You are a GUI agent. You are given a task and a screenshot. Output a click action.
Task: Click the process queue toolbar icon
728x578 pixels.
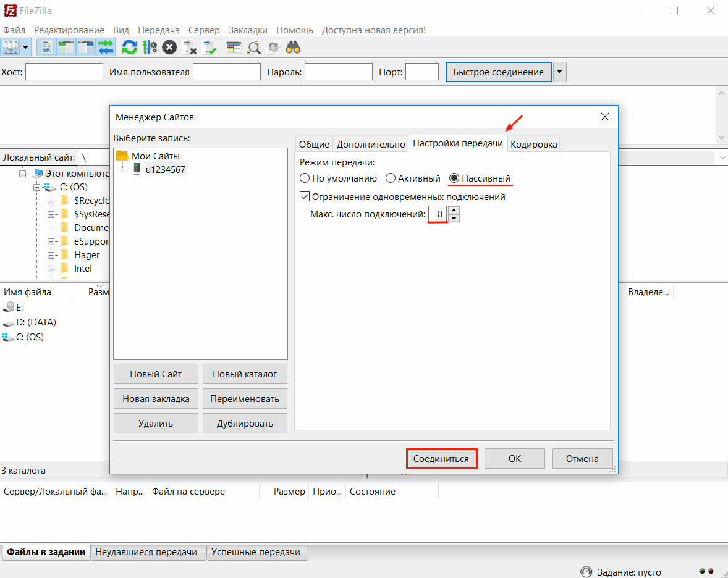click(150, 48)
